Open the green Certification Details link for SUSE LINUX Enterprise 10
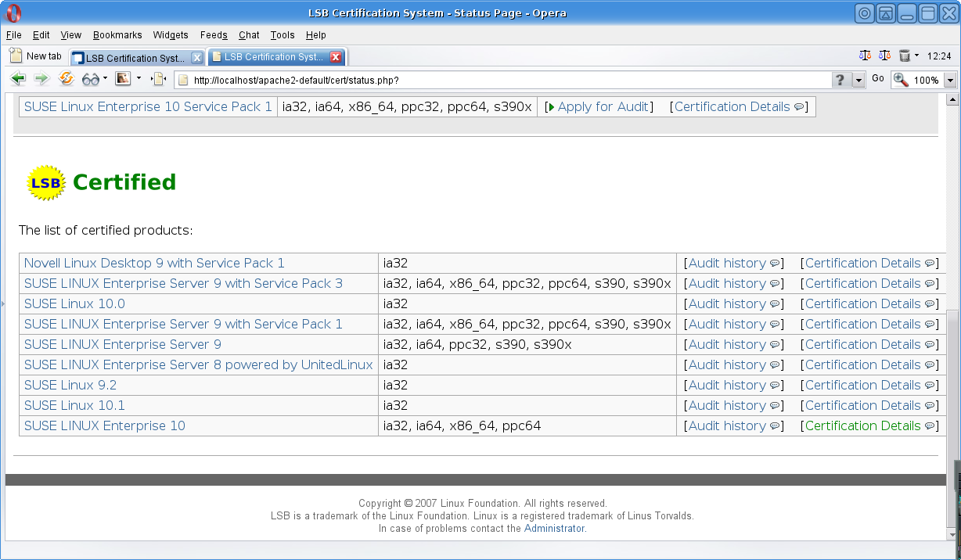961x560 pixels. pyautogui.click(x=863, y=426)
